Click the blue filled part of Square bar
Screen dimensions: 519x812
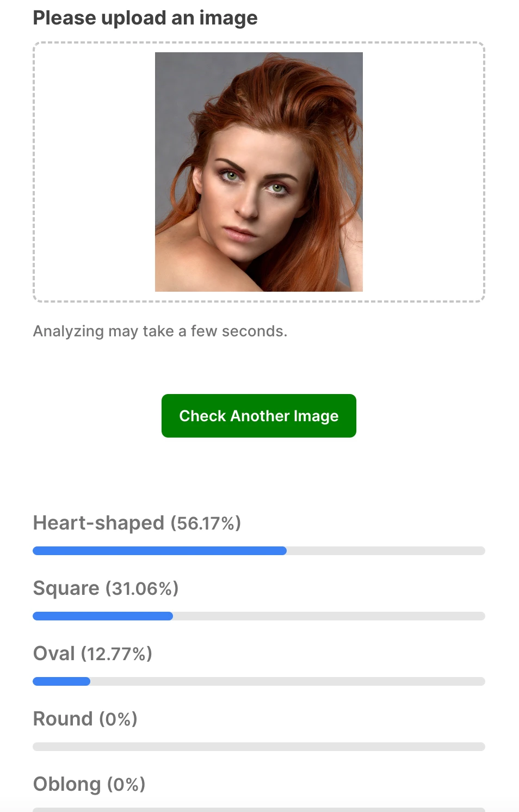coord(103,616)
